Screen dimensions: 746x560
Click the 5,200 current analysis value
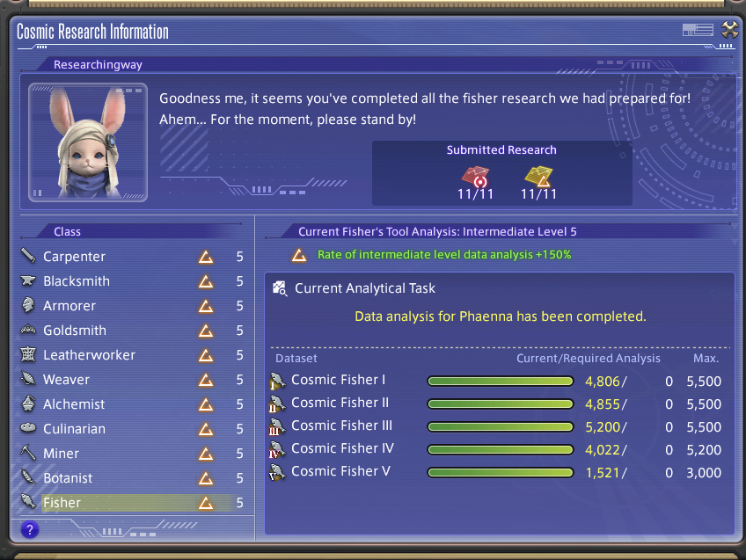[x=603, y=427]
